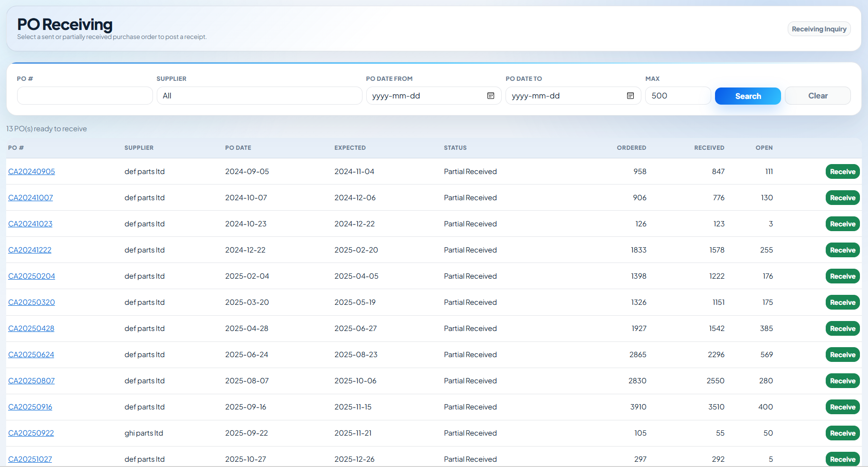The width and height of the screenshot is (868, 467).
Task: Click open quantity 569
Action: coord(766,355)
